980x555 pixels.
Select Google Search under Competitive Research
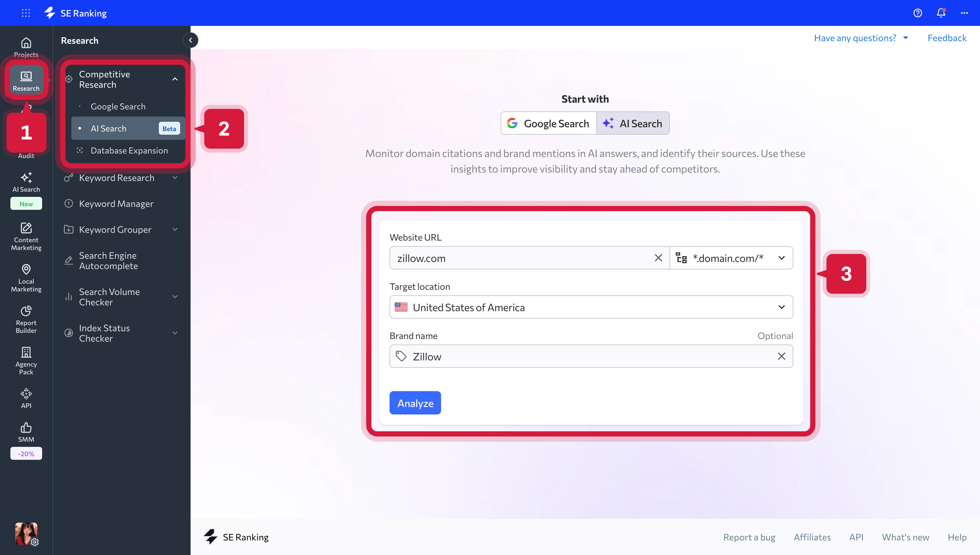coord(118,106)
